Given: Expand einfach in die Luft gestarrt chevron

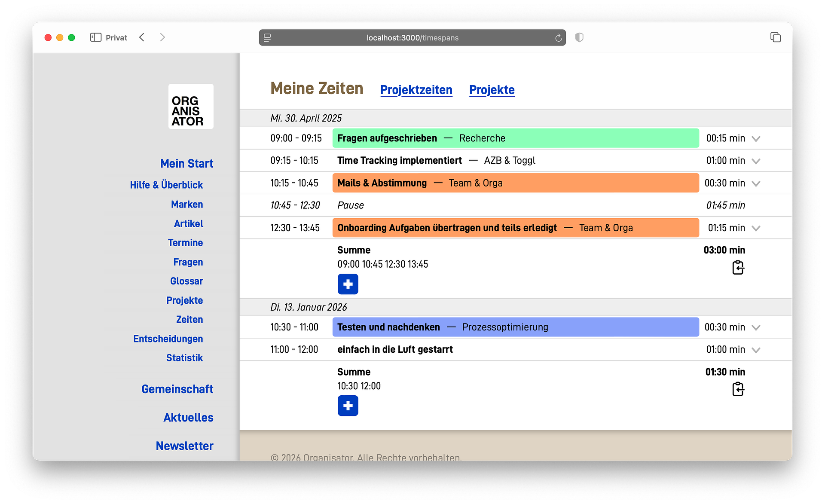Looking at the screenshot, I should coord(756,350).
